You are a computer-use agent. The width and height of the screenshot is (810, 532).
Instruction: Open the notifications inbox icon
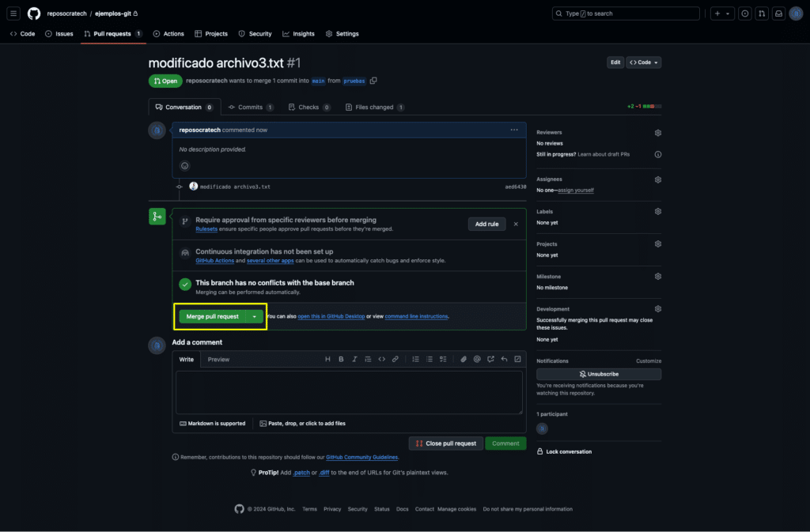[x=778, y=13]
